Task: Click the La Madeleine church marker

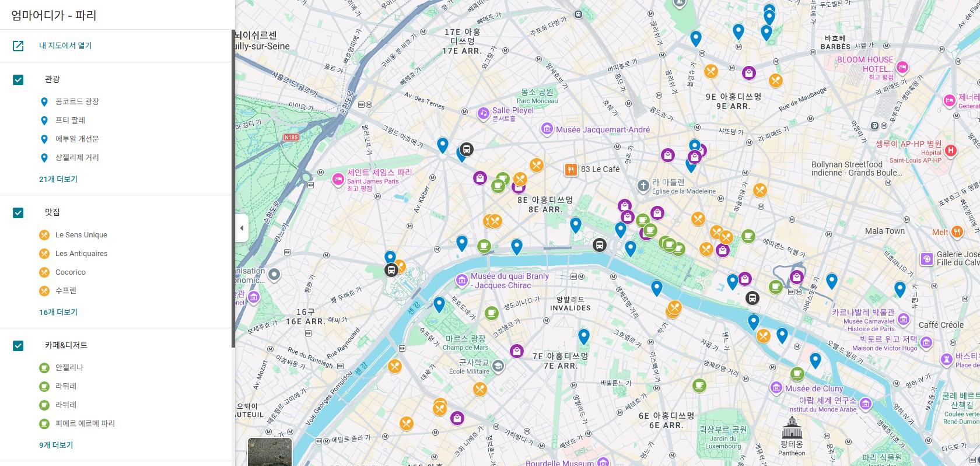Action: [643, 186]
